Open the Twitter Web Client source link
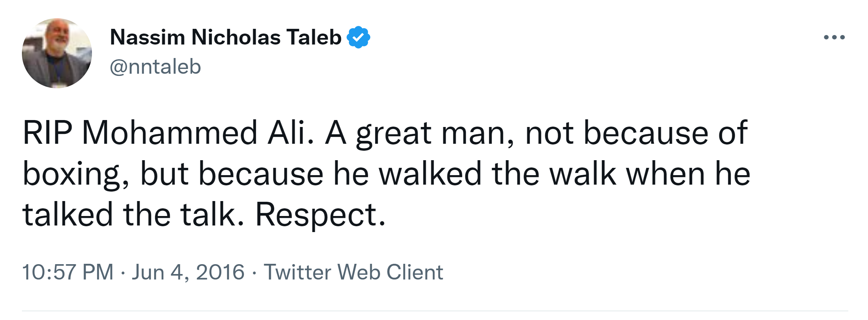Screen dimensions: 868x320 point(353,272)
